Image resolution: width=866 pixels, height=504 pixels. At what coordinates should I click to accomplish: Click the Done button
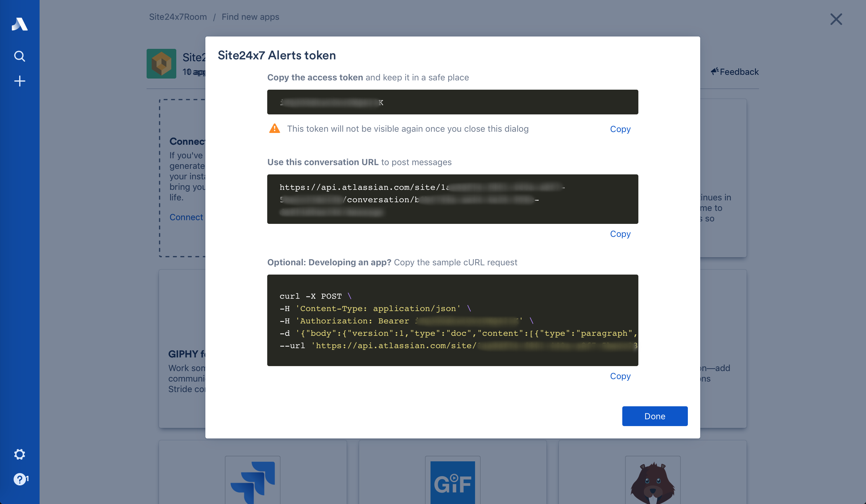[655, 416]
